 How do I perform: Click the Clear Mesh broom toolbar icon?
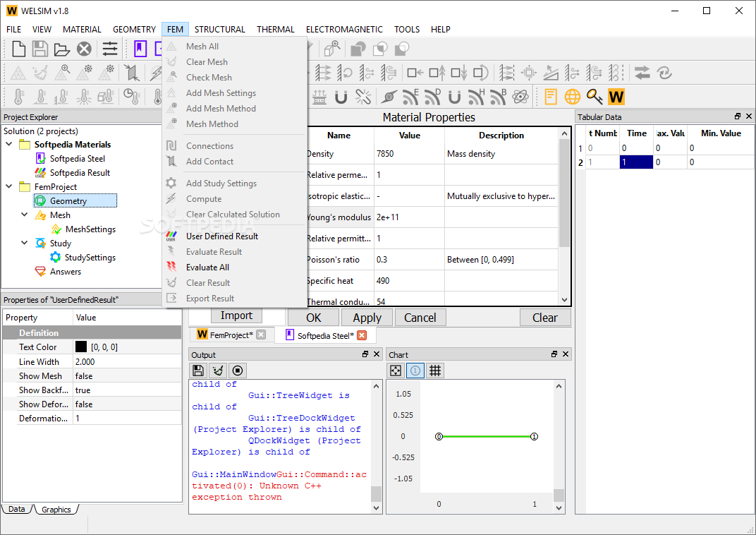40,73
